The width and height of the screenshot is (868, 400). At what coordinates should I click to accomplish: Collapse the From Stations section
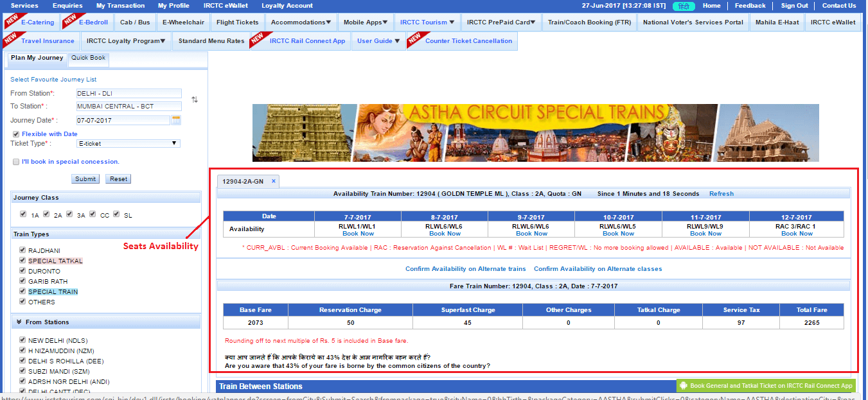pyautogui.click(x=19, y=322)
